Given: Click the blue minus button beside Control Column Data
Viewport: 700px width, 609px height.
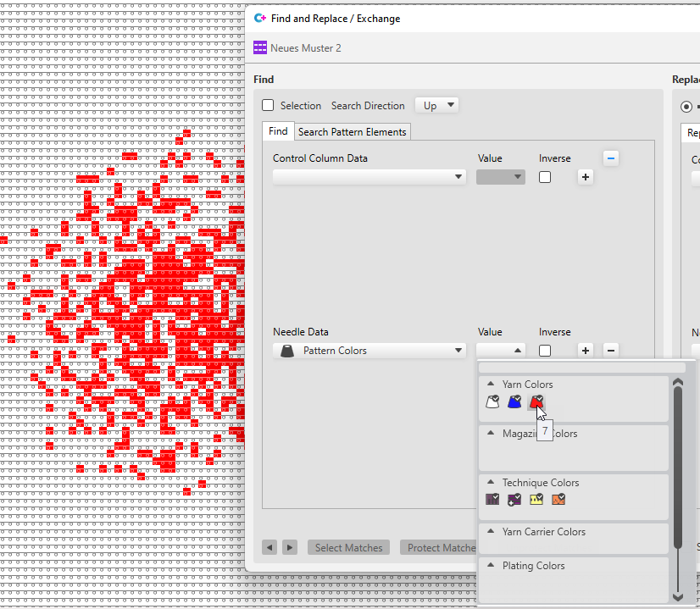Looking at the screenshot, I should coord(611,158).
